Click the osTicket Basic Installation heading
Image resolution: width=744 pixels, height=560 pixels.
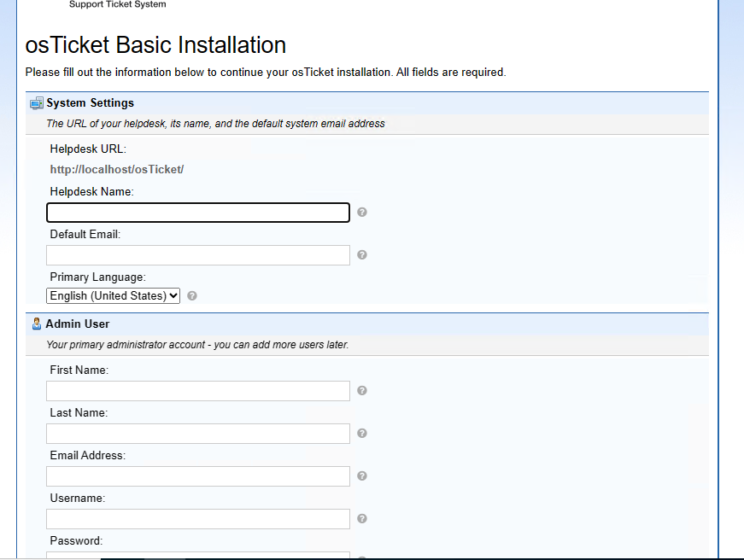(155, 45)
